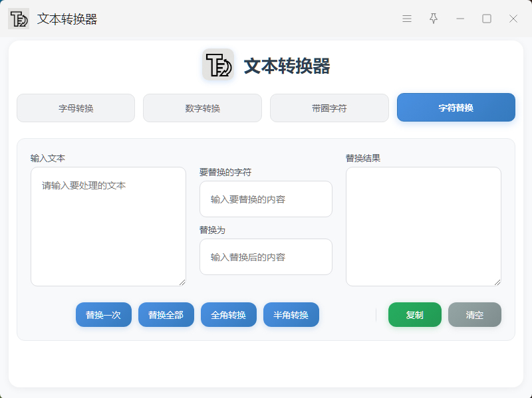Viewport: 532px width, 398px height.
Task: Click the title bar 文本转换器 text
Action: pyautogui.click(x=67, y=19)
